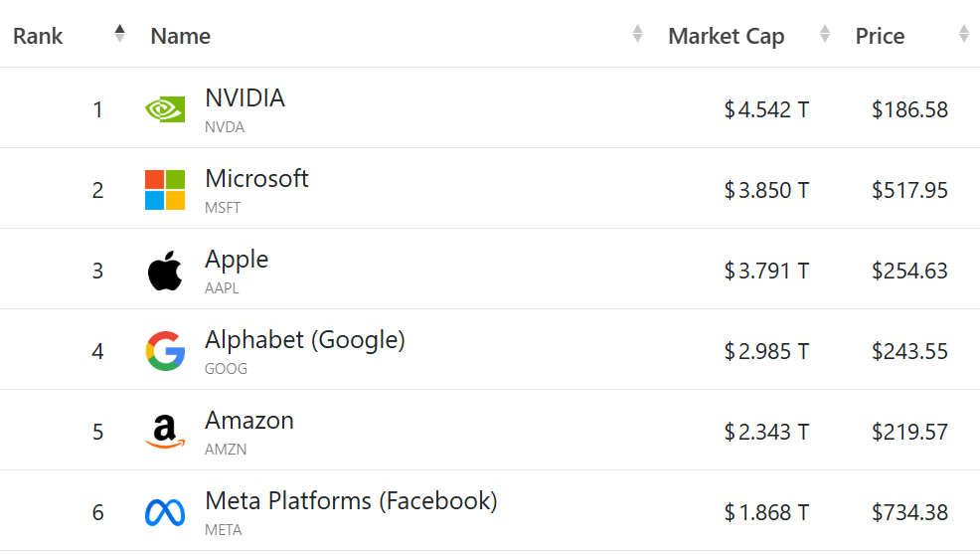The height and width of the screenshot is (554, 980).
Task: Click the Amazon logo icon
Action: coord(165,432)
